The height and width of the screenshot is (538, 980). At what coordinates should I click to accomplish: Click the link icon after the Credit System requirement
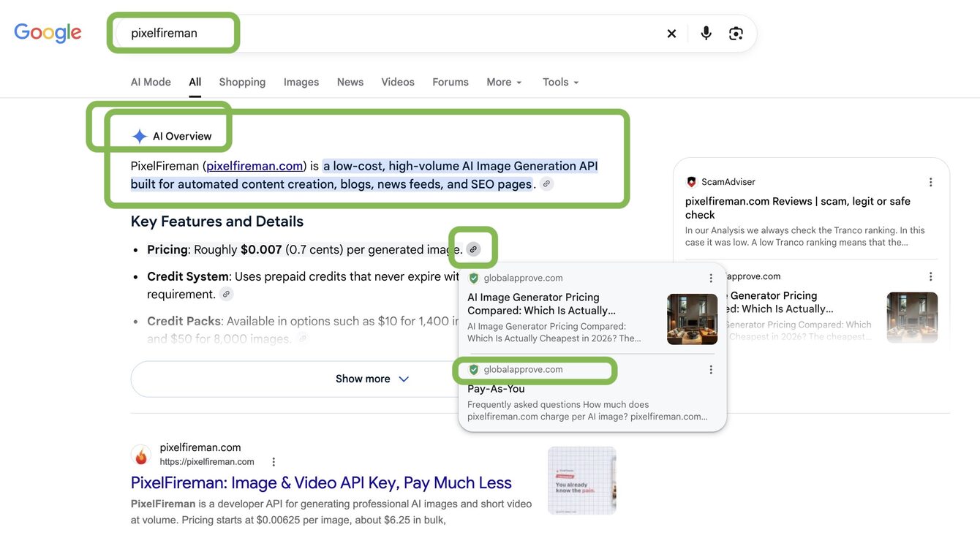226,294
